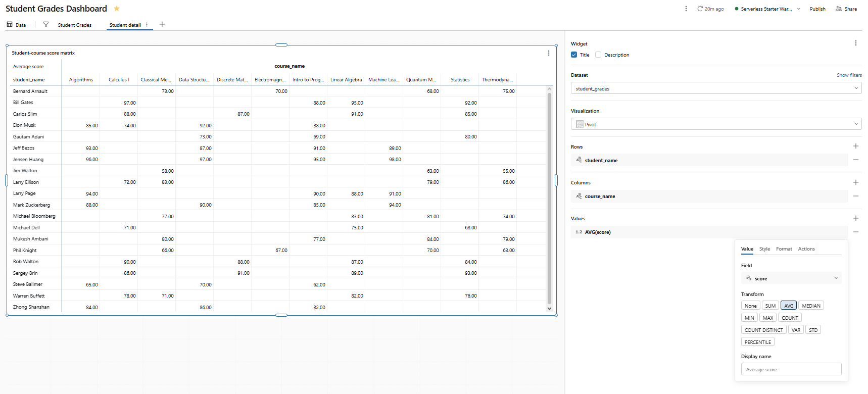Viewport: 868px width, 394px height.
Task: Select course_name in Columns
Action: (709, 196)
